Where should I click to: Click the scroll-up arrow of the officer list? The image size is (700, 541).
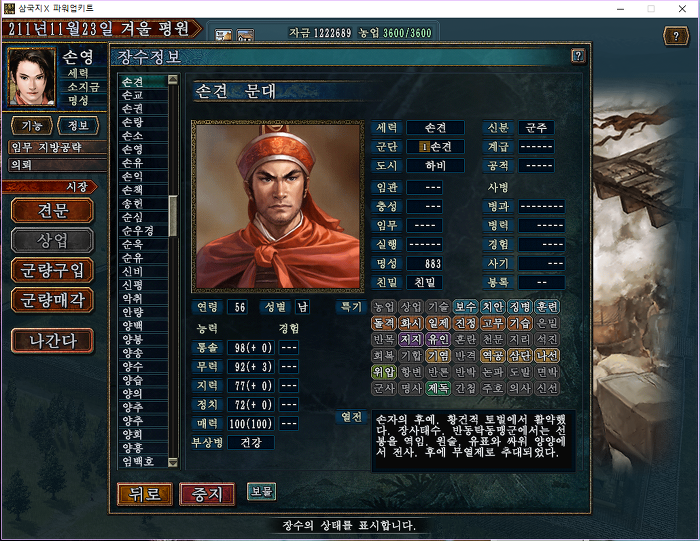(173, 80)
